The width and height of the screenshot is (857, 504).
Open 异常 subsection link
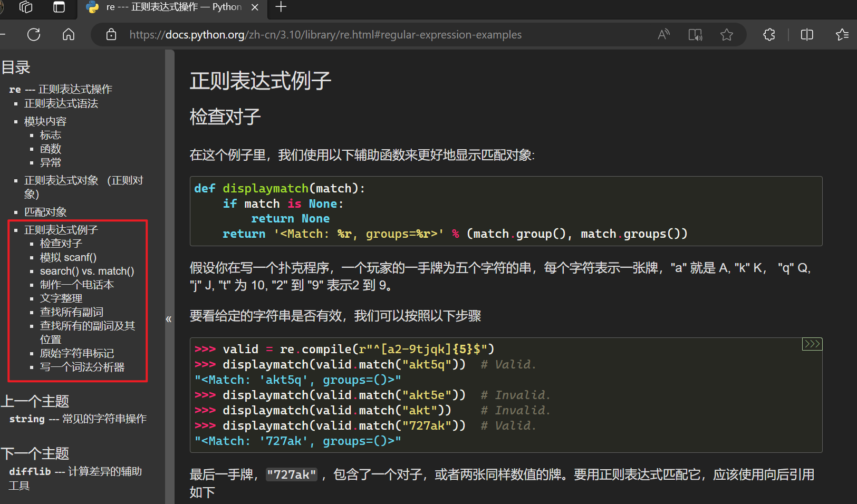click(51, 162)
